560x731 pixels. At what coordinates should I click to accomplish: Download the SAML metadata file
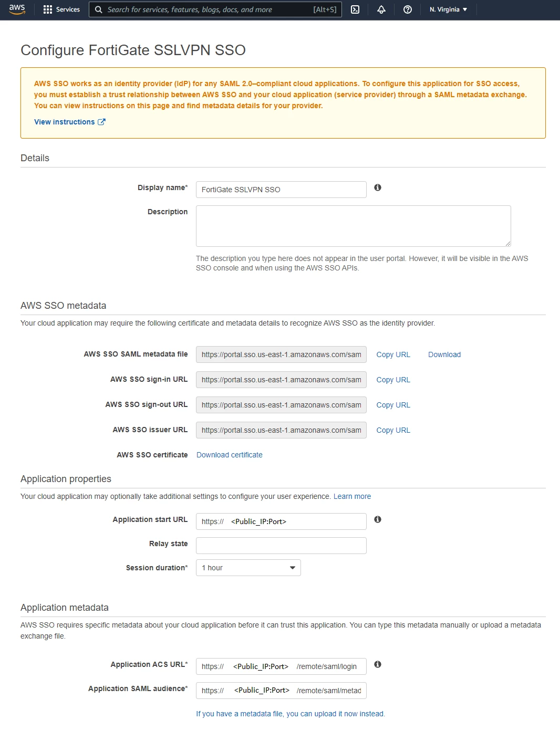[444, 354]
